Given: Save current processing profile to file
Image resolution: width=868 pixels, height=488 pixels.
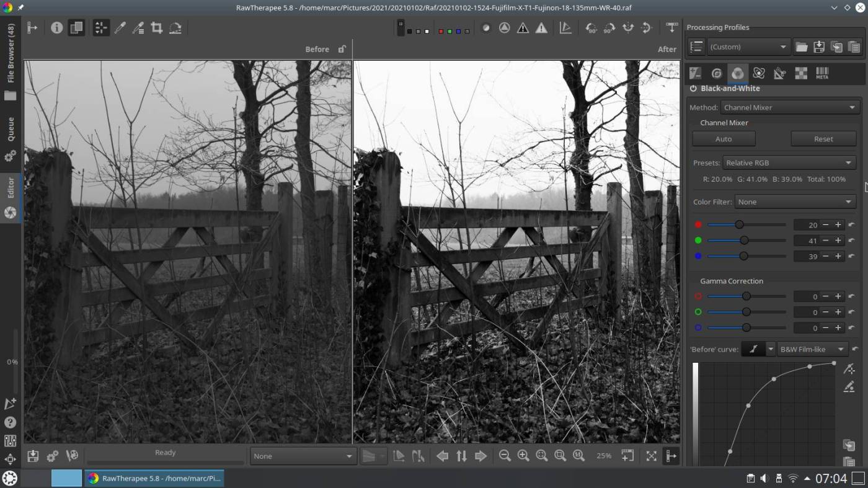Looking at the screenshot, I should (818, 47).
